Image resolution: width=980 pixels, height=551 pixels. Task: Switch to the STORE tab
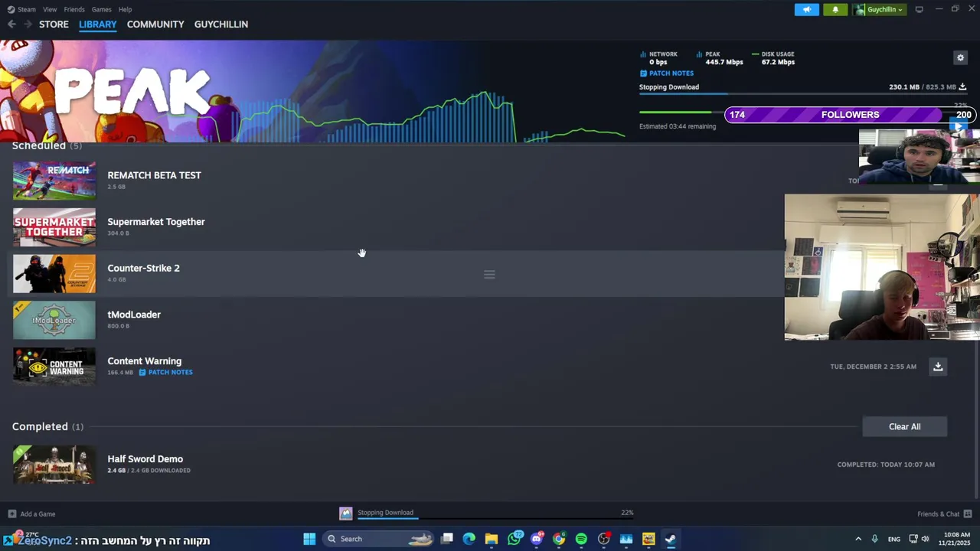pyautogui.click(x=54, y=24)
